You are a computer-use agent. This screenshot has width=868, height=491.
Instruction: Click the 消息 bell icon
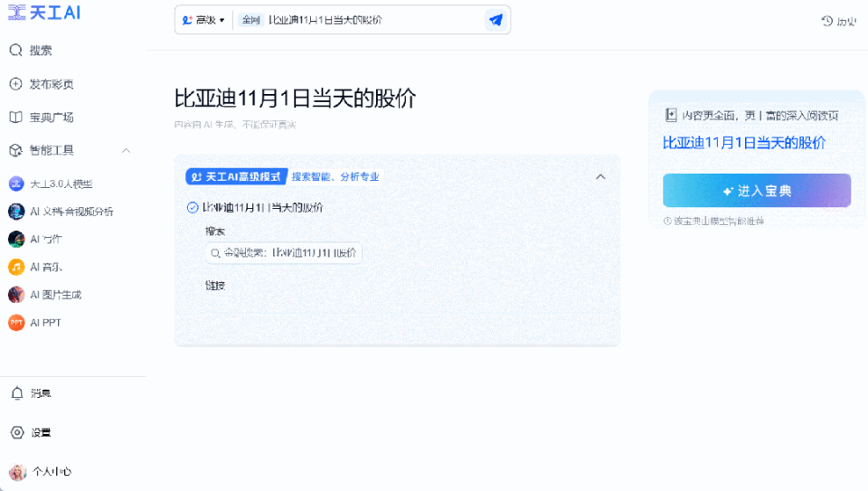point(17,393)
